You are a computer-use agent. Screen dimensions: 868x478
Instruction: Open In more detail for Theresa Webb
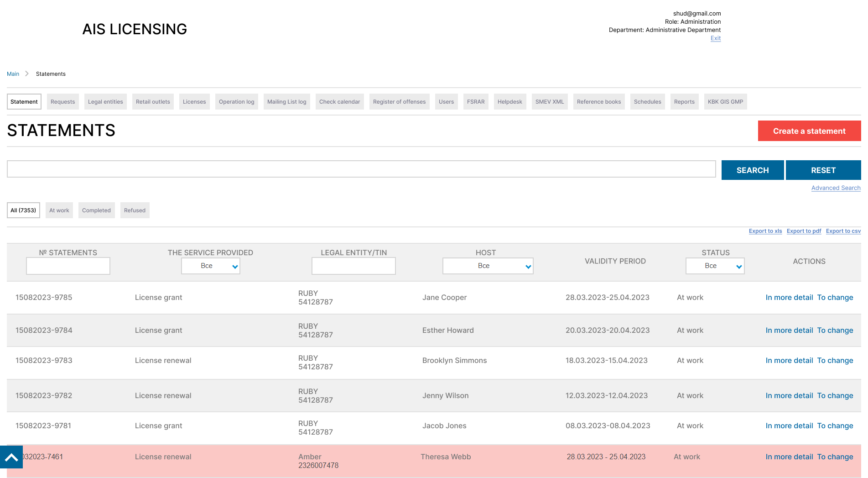pos(789,457)
